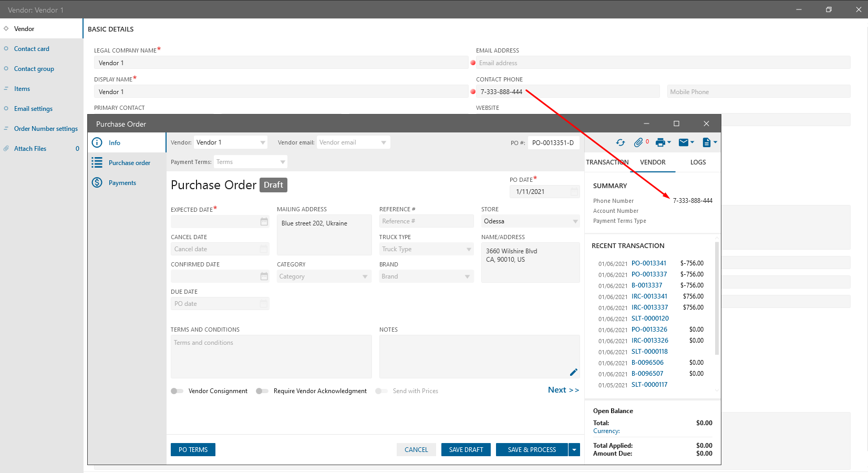Open the Truck Type dropdown

point(469,249)
